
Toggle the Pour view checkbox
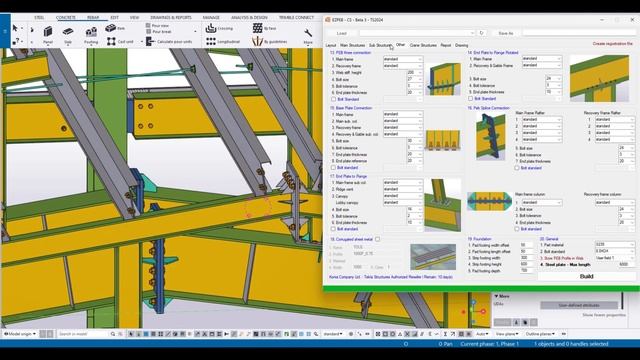coord(148,25)
